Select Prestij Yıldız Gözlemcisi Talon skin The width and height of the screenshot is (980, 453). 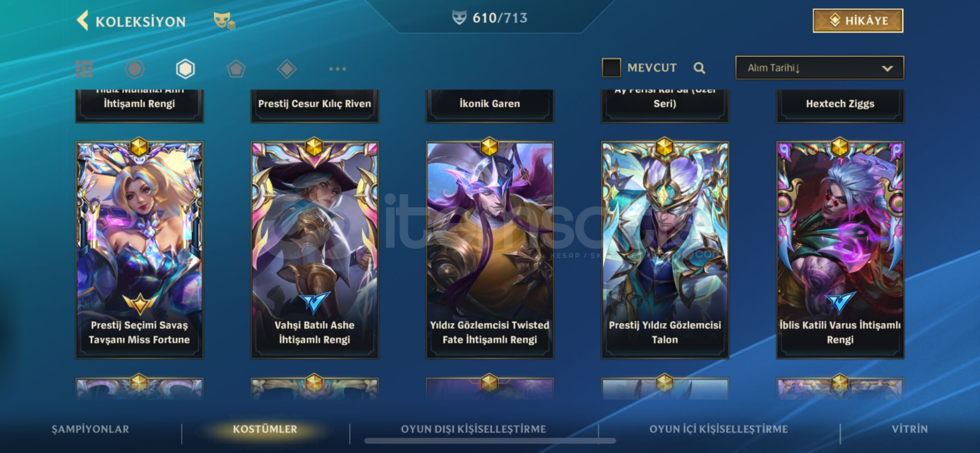coord(665,250)
